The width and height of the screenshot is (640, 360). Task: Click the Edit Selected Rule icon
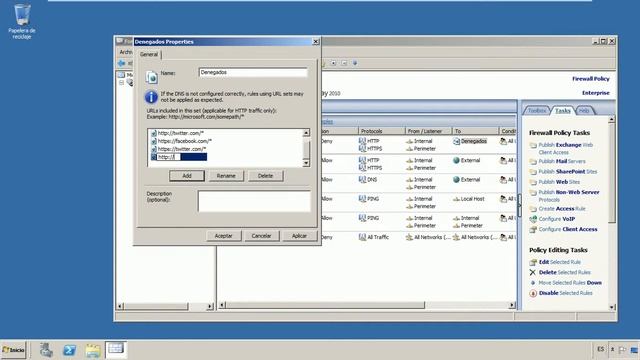coord(533,262)
